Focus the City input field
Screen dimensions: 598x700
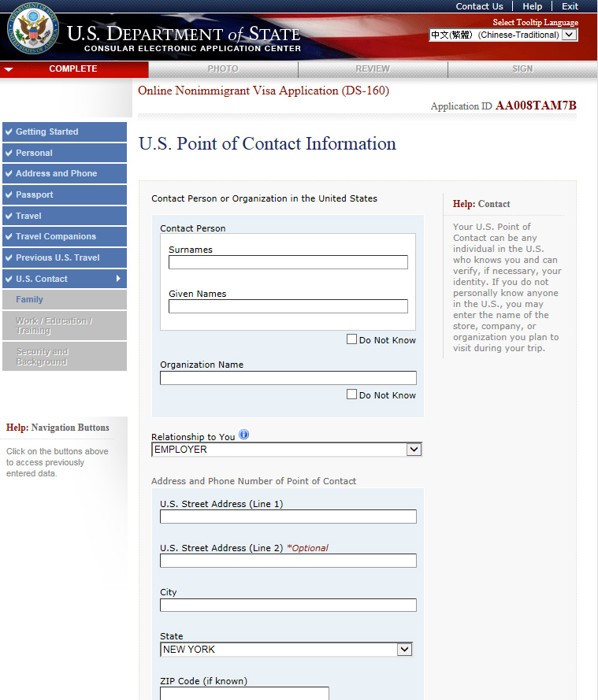coord(288,606)
